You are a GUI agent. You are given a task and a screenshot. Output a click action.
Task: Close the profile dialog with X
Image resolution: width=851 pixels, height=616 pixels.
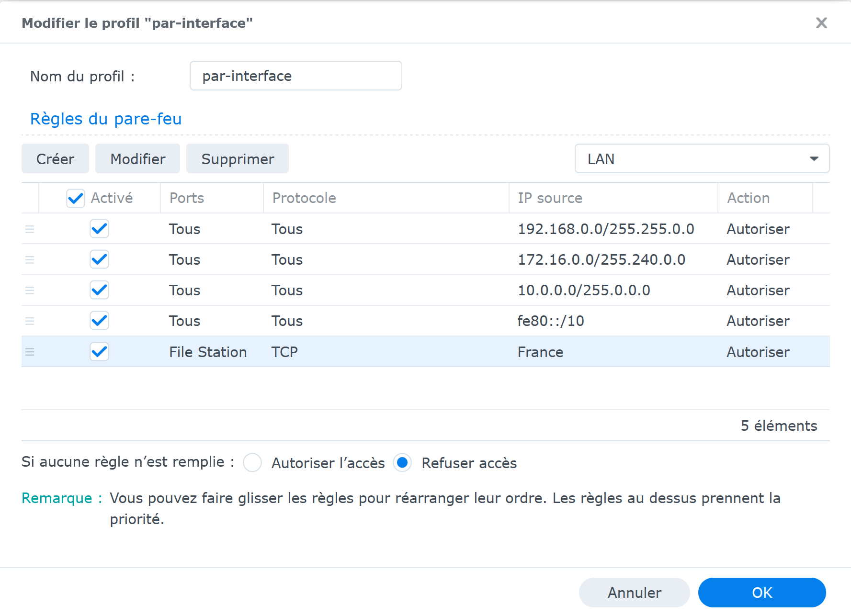(821, 23)
